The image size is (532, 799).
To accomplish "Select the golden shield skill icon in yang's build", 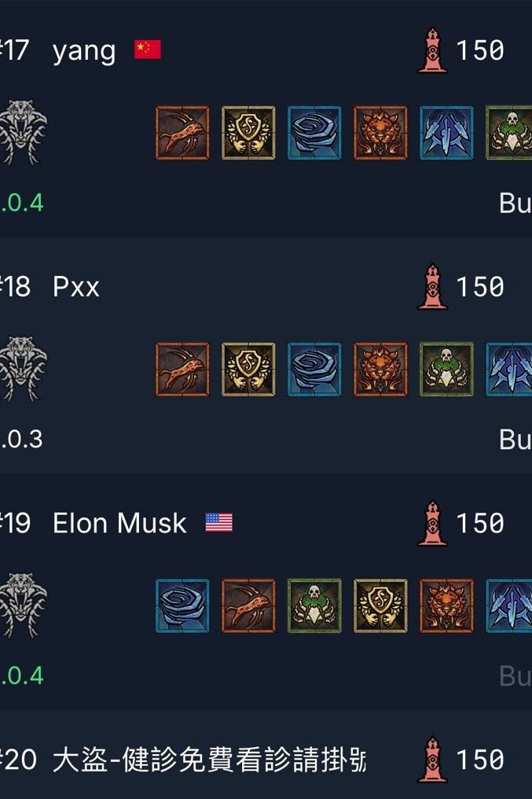I will [248, 133].
